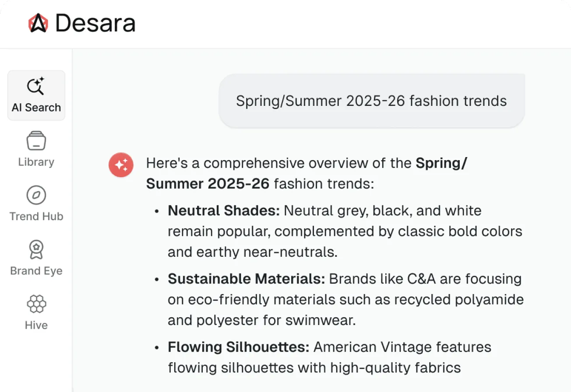571x392 pixels.
Task: Click the Desara wordmark text
Action: pos(95,24)
